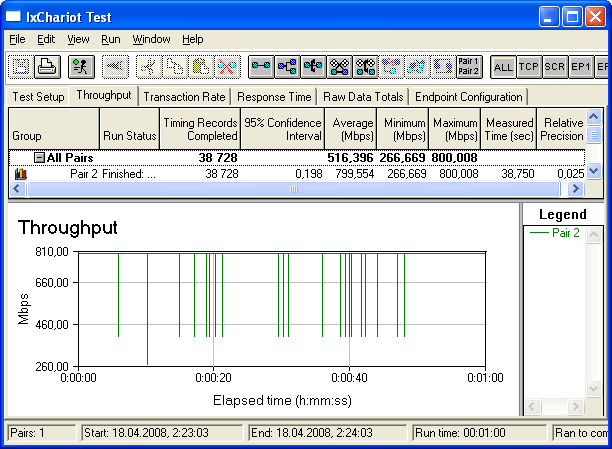Click the Add VoIP pair icon
The image size is (612, 449).
coord(339,67)
